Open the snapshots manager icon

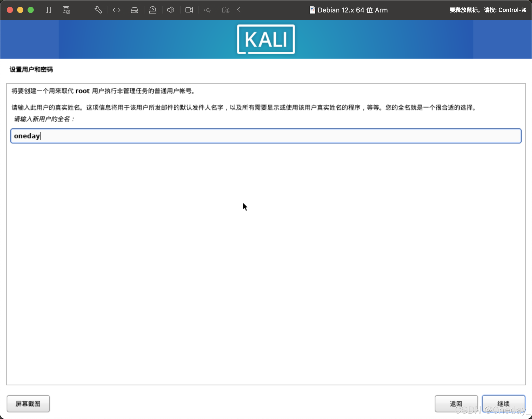pos(66,10)
